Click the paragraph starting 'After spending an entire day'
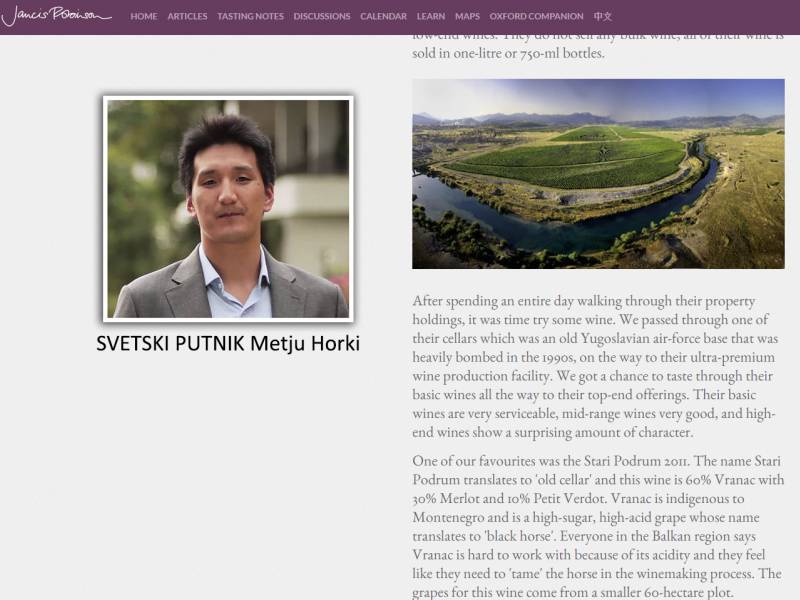The height and width of the screenshot is (600, 800). point(597,366)
